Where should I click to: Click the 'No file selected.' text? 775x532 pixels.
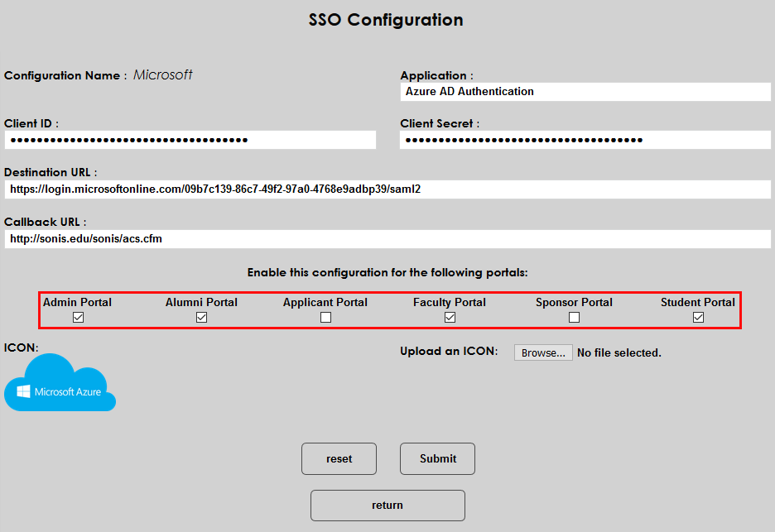pyautogui.click(x=619, y=353)
